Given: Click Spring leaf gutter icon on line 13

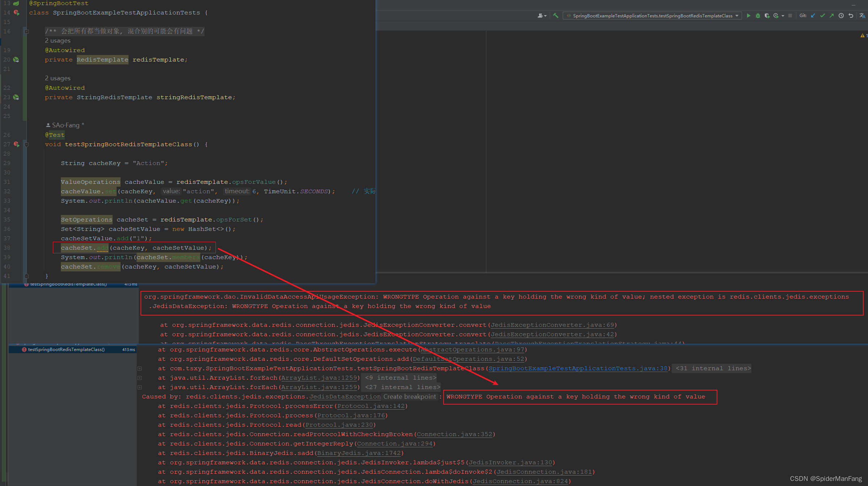Looking at the screenshot, I should (16, 3).
